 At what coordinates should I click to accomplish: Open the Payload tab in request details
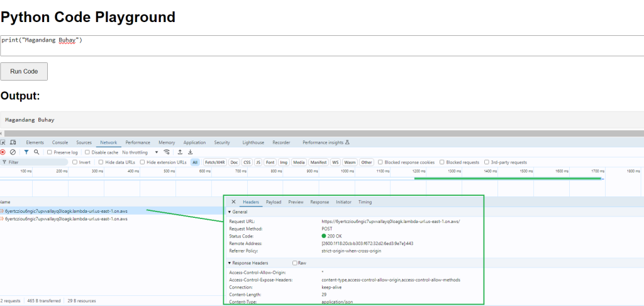coord(273,202)
